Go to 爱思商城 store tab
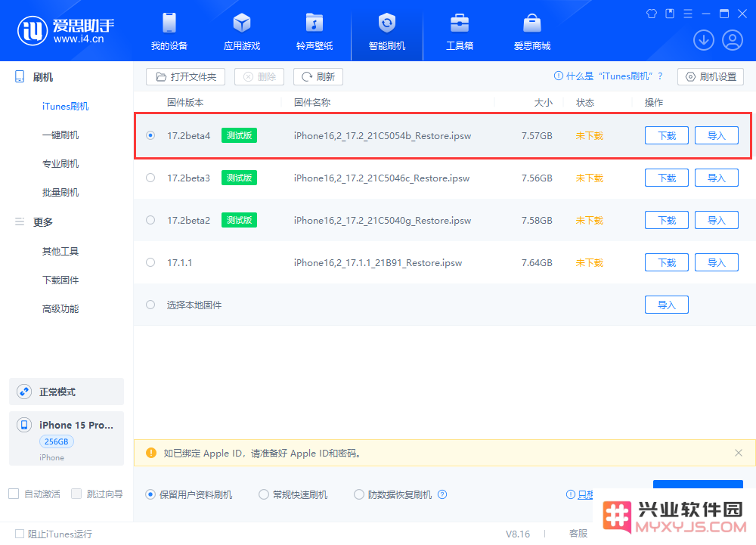Image resolution: width=756 pixels, height=545 pixels. pos(531,31)
